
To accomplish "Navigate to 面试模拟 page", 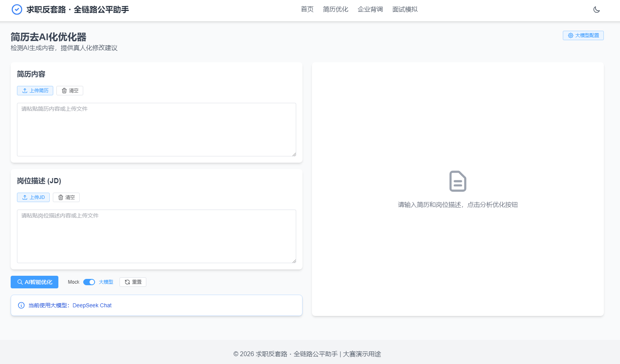I will pos(405,9).
